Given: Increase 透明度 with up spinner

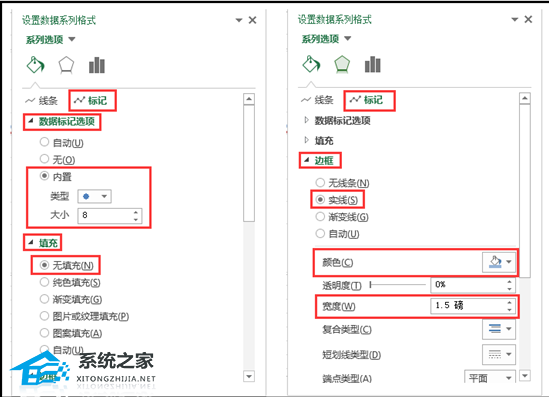Looking at the screenshot, I should pos(509,281).
